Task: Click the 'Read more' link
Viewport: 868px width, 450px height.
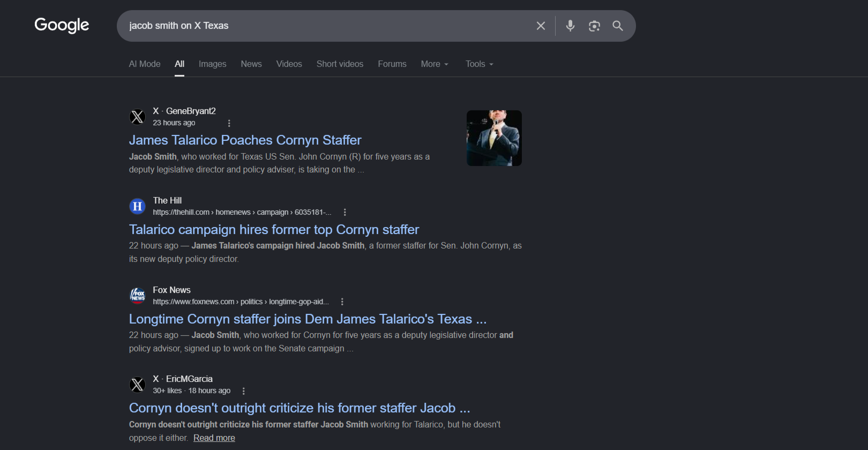Action: [x=214, y=438]
